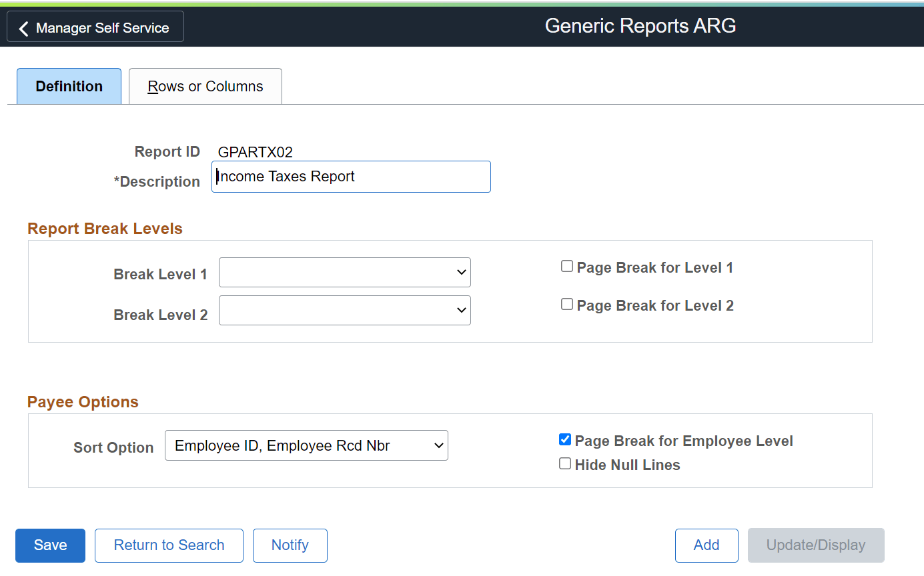Enable Page Break for Level 2
This screenshot has width=924, height=576.
coord(566,304)
